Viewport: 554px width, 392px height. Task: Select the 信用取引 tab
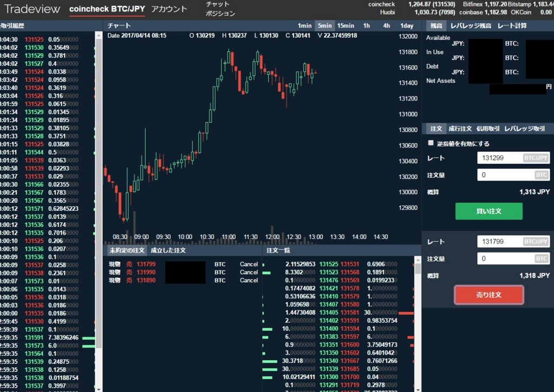tap(488, 129)
